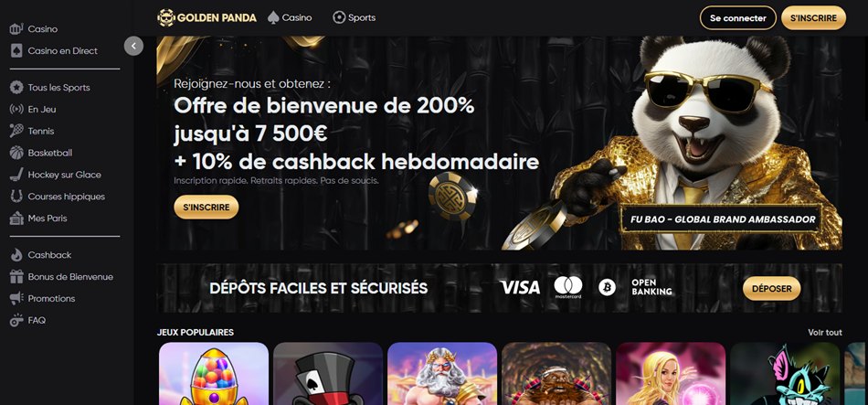Screen dimensions: 868x405
Task: Click the DÉPOSER button
Action: pos(772,288)
